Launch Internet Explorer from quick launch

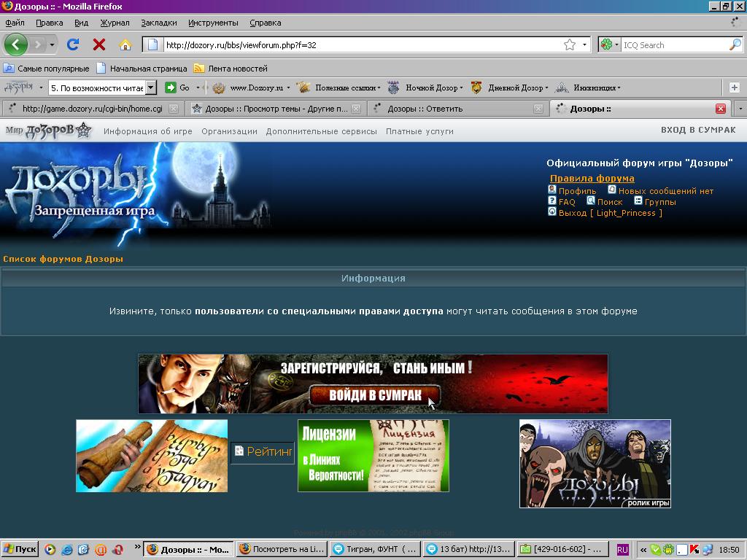(x=66, y=550)
